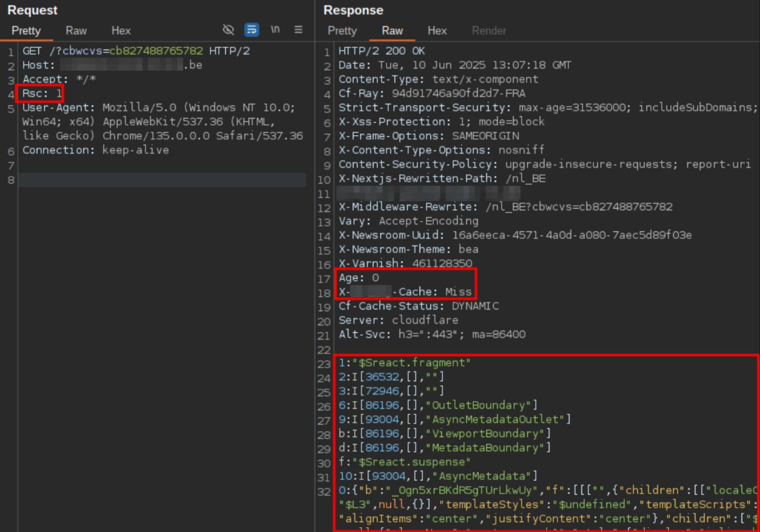Viewport: 760px width, 532px height.
Task: Click 'X-Newsroom-Theme: bea' header
Action: tap(408, 249)
